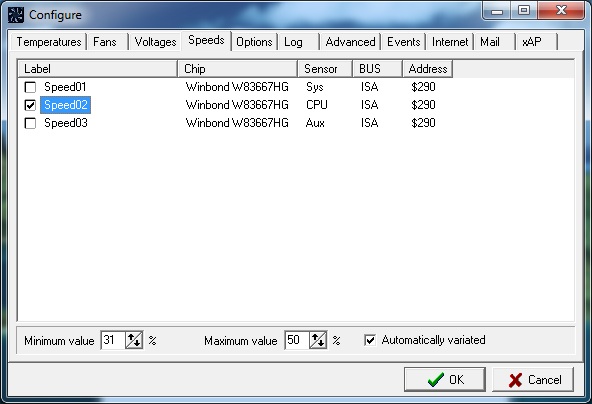Switch to the xAP tab
The width and height of the screenshot is (592, 404).
coord(532,42)
